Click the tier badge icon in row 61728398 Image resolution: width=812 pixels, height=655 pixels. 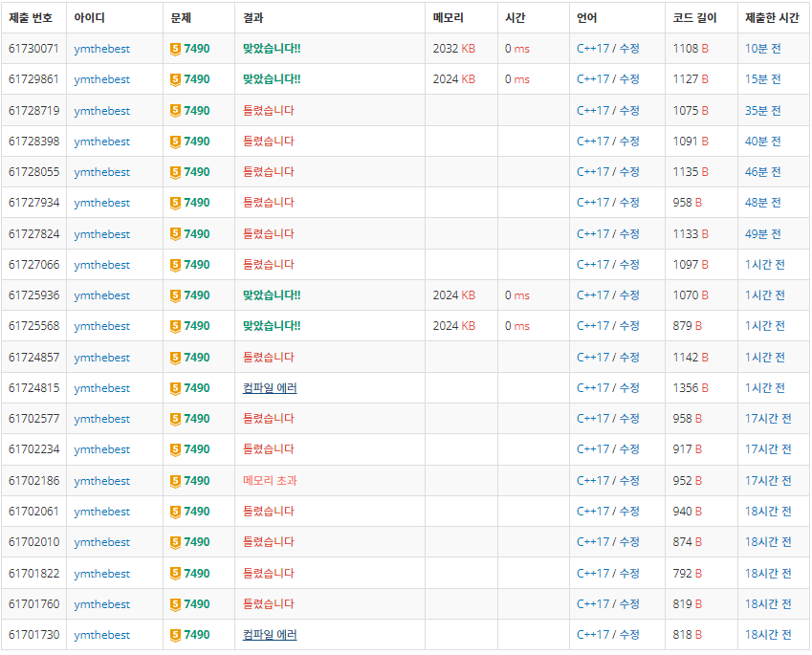(x=175, y=142)
